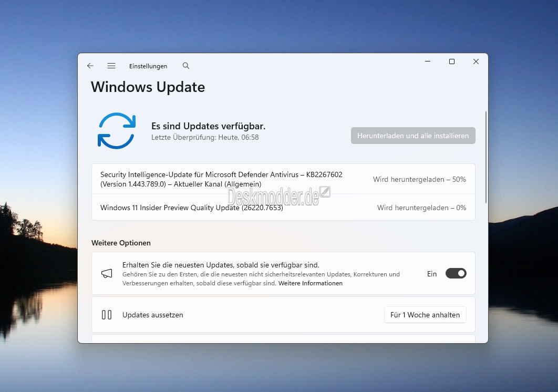Click the back arrow in Settings
This screenshot has height=392, width=558.
[x=90, y=66]
